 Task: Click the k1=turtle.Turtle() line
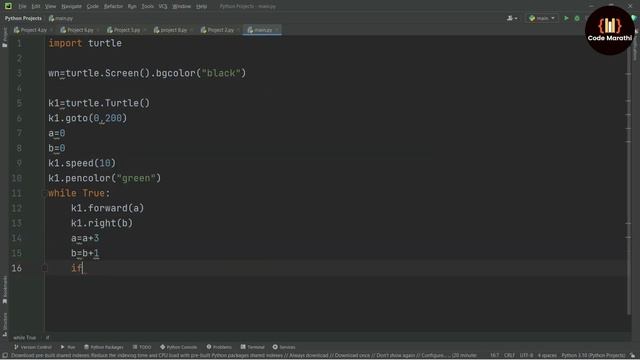[99, 103]
